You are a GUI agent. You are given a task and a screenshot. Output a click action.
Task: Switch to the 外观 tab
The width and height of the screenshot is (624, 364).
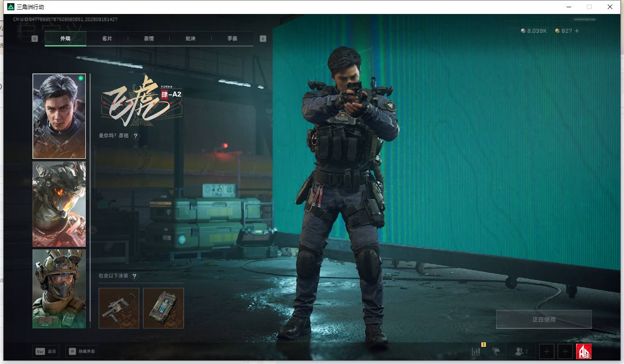[65, 39]
